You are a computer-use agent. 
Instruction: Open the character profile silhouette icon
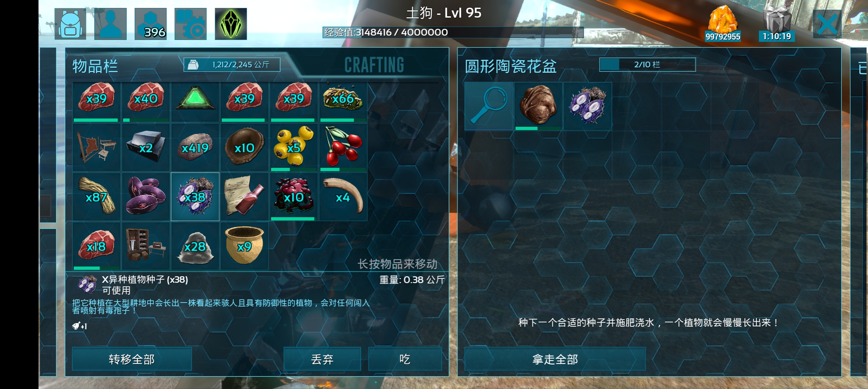[x=110, y=24]
